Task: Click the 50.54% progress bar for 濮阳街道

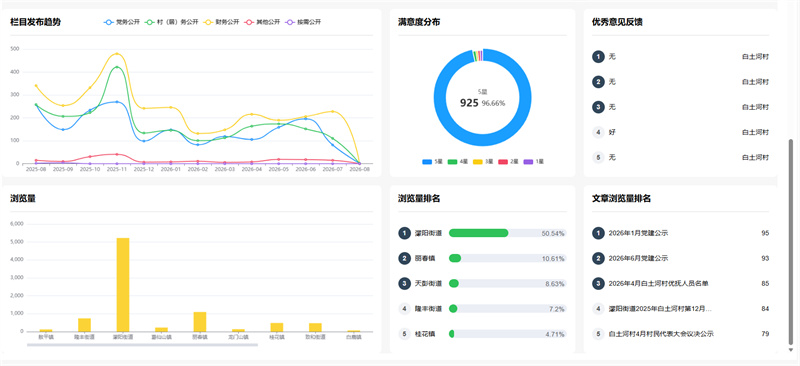Action: pyautogui.click(x=508, y=233)
